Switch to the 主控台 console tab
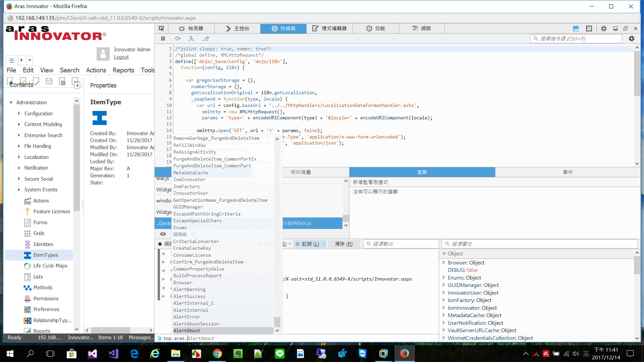This screenshot has width=644, height=362. 237,28
